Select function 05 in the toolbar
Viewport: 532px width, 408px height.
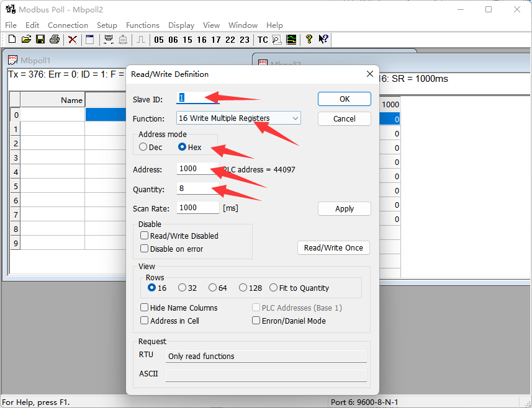(x=159, y=40)
